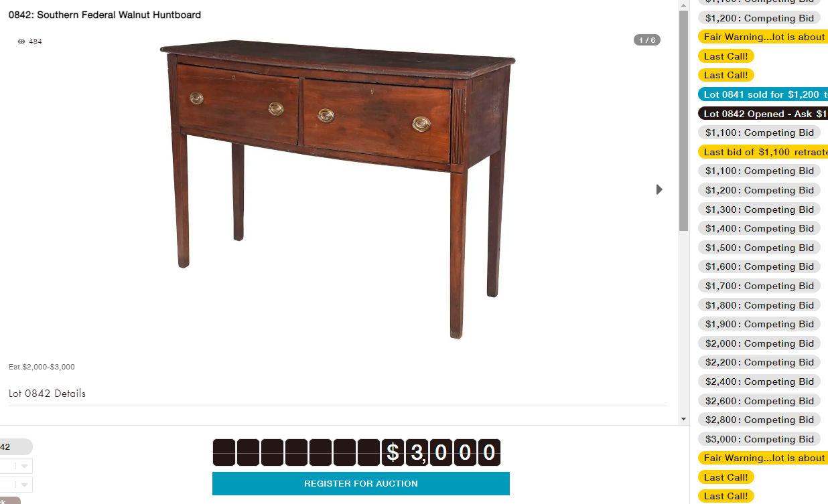Select the Lot 0841 sold message
The height and width of the screenshot is (504, 828).
pyautogui.click(x=763, y=94)
